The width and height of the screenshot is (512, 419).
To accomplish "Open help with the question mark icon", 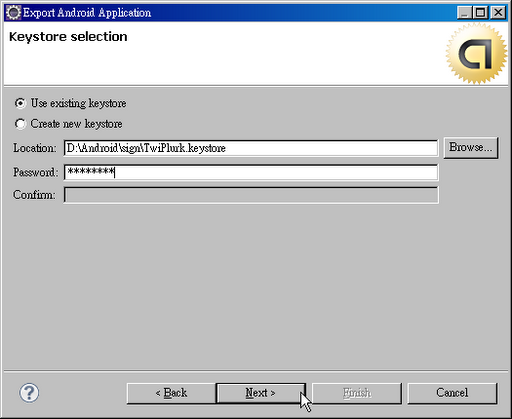I will point(29,393).
